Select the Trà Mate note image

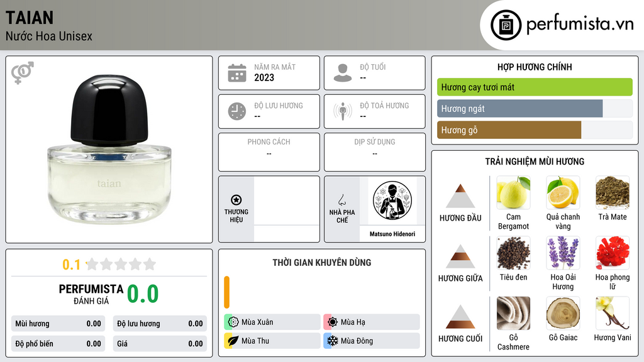(613, 193)
